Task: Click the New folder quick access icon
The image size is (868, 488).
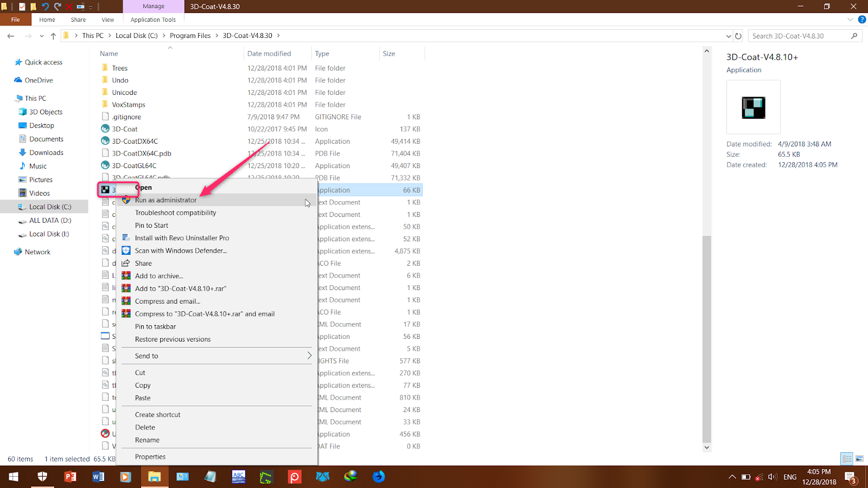Action: click(33, 7)
